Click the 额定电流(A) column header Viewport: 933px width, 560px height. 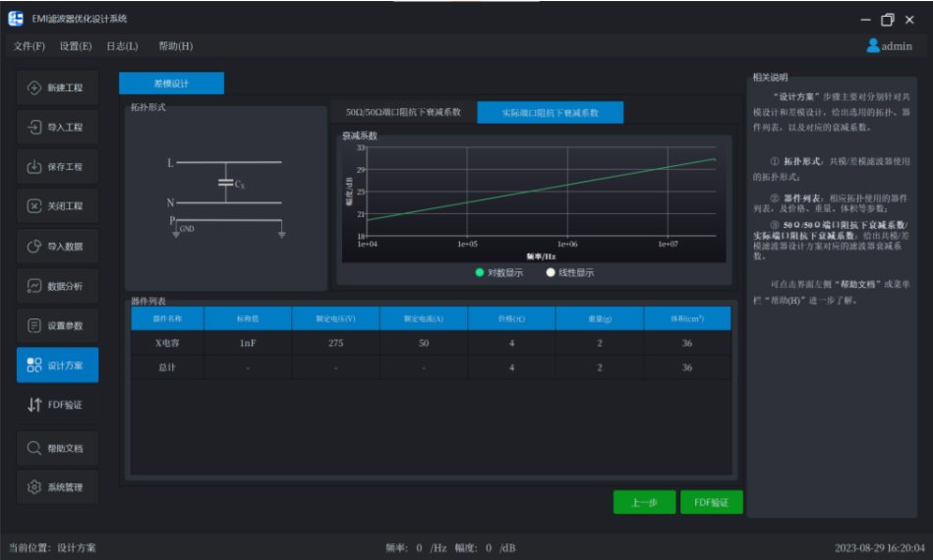tap(424, 318)
